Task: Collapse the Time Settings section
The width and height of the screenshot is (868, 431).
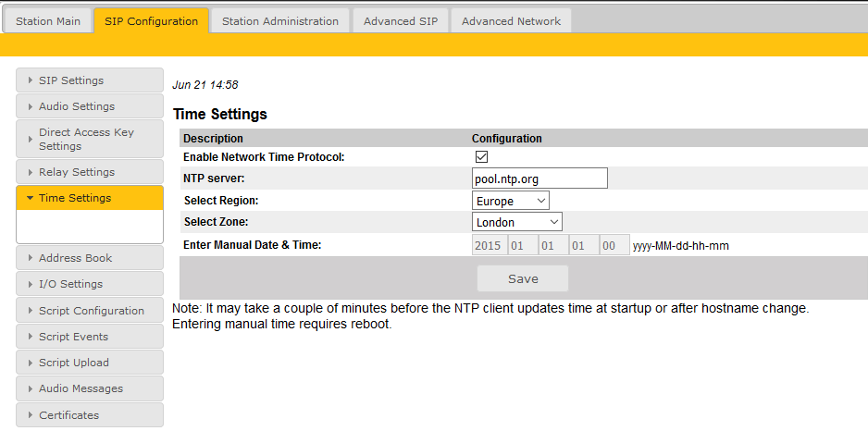Action: coord(89,198)
